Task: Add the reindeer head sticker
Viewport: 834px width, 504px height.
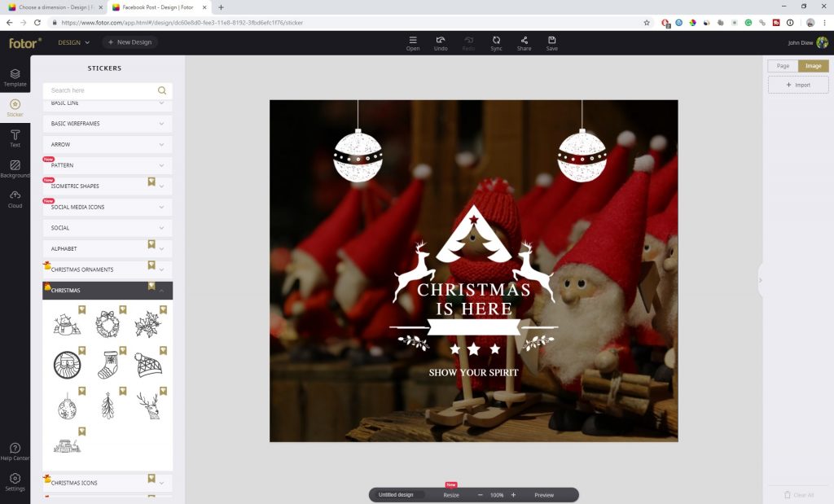Action: (x=148, y=406)
